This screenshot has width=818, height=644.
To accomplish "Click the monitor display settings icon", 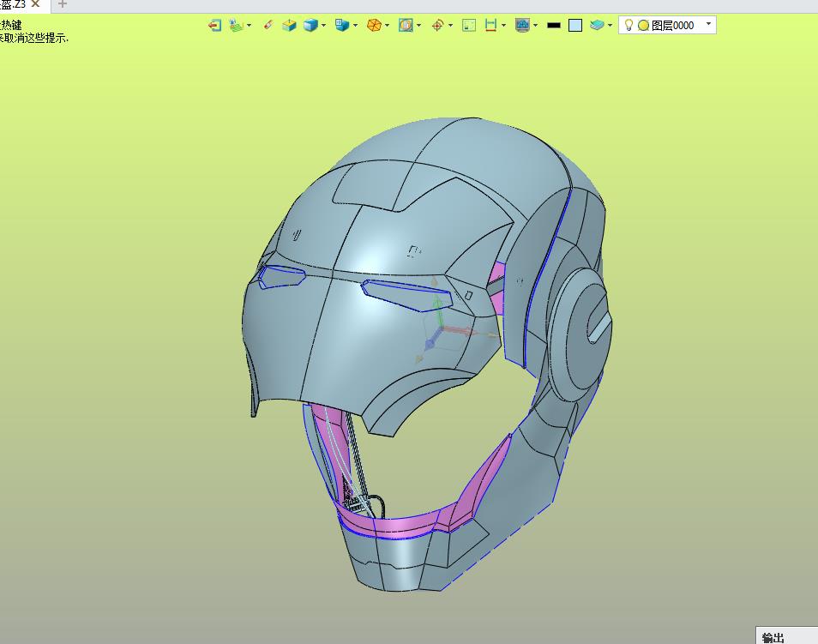I will pyautogui.click(x=522, y=25).
